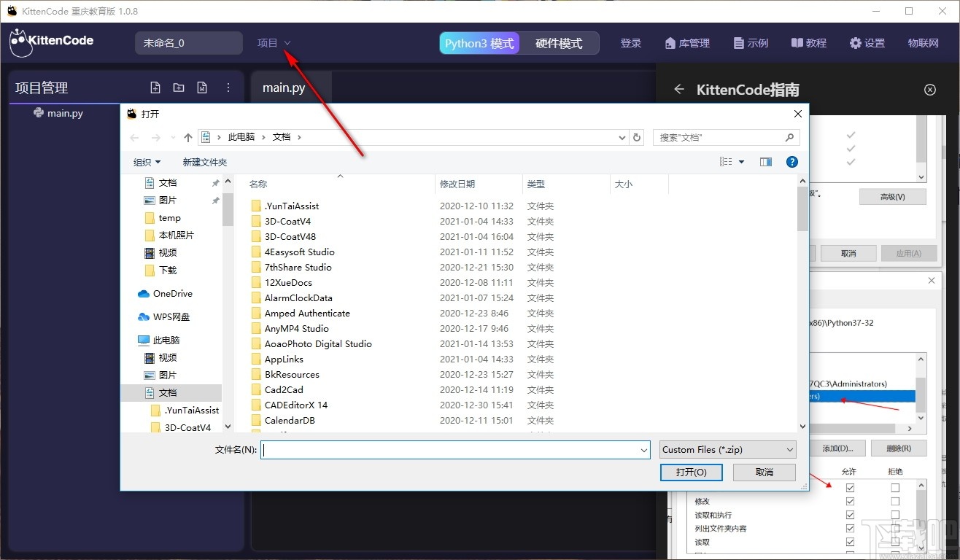Open the Custom Files (*.zip) file type dropdown
Viewport: 960px width, 560px height.
[x=727, y=449]
